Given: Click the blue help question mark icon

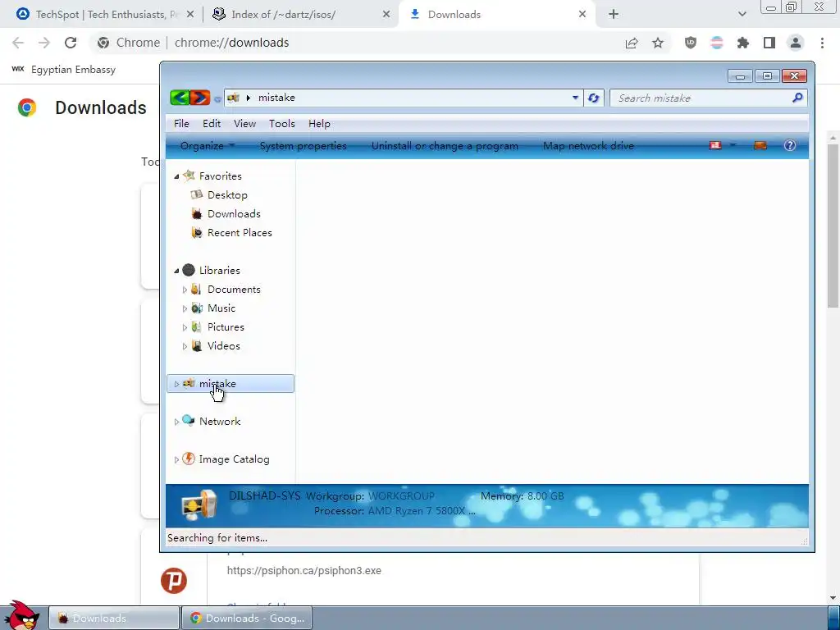Looking at the screenshot, I should pyautogui.click(x=790, y=145).
